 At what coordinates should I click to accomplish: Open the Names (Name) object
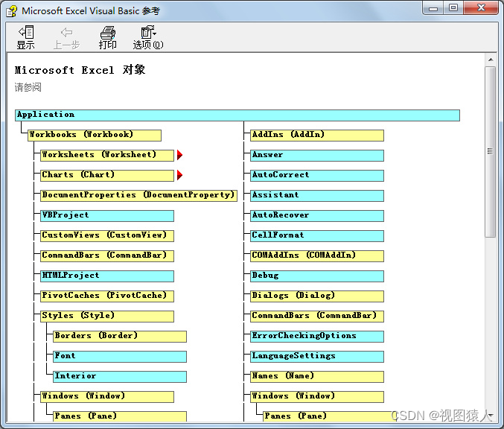point(317,377)
